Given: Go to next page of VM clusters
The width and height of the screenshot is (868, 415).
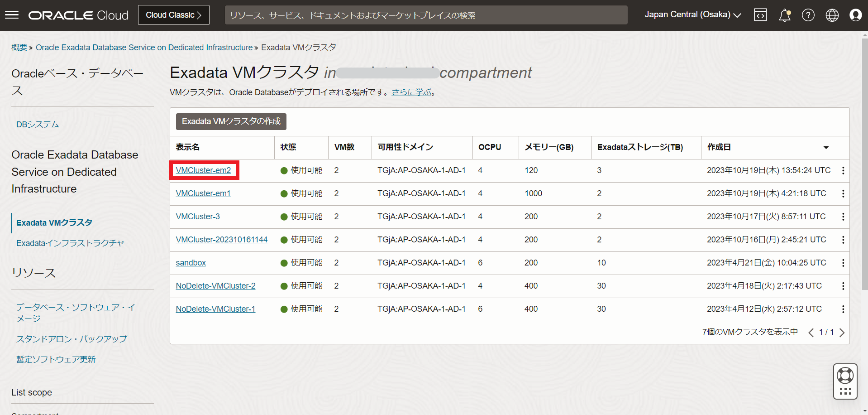Looking at the screenshot, I should click(x=842, y=333).
